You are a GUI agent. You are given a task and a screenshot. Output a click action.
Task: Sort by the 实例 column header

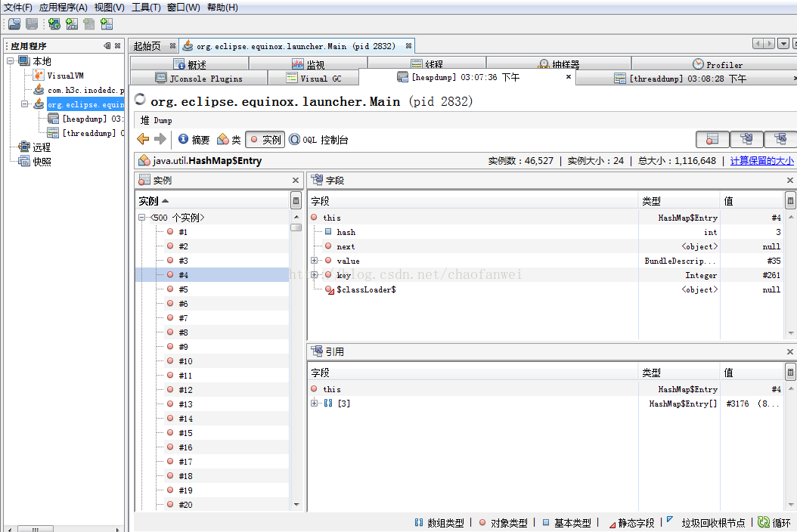click(x=212, y=201)
